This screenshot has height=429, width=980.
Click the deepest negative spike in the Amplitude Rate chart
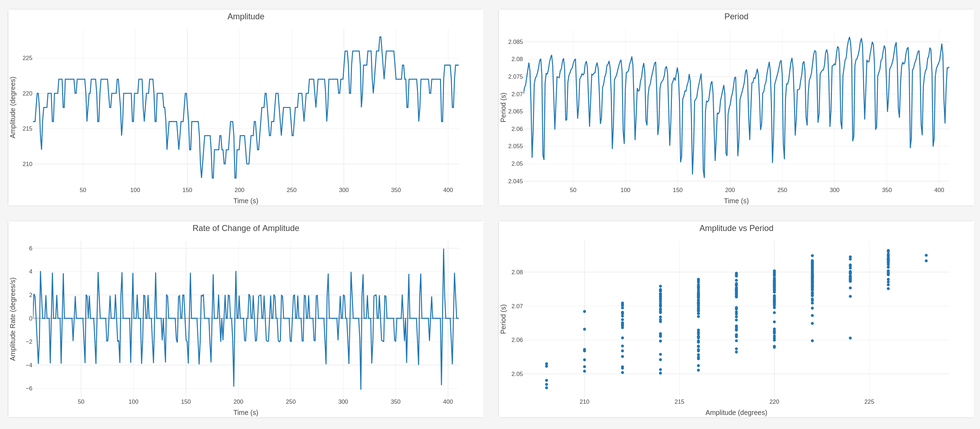click(361, 389)
